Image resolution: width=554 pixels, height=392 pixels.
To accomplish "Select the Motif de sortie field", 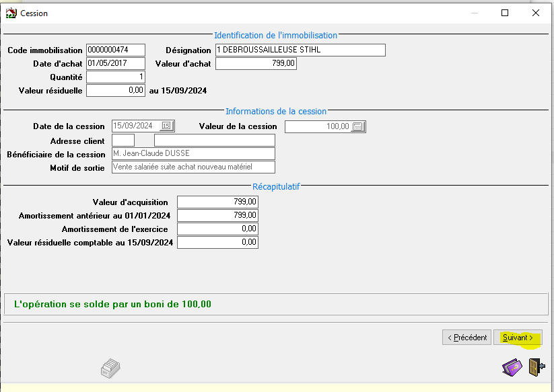I will (193, 167).
